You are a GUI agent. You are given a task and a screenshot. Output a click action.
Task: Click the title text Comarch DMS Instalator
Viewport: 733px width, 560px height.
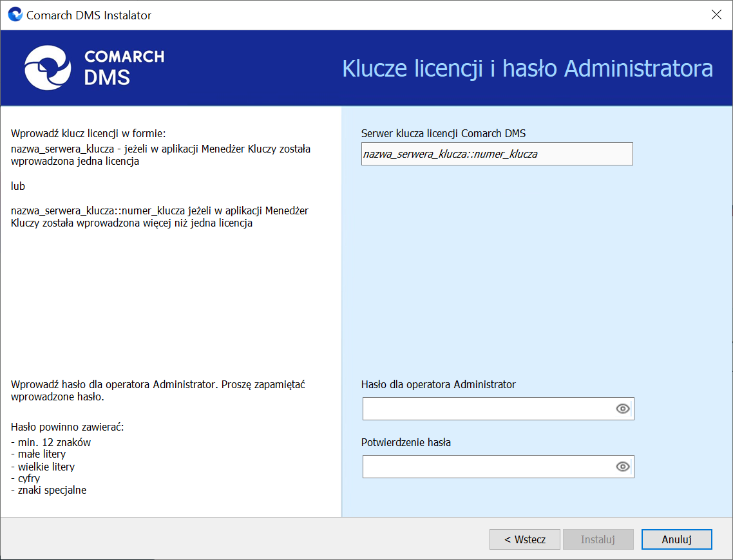[x=89, y=15]
